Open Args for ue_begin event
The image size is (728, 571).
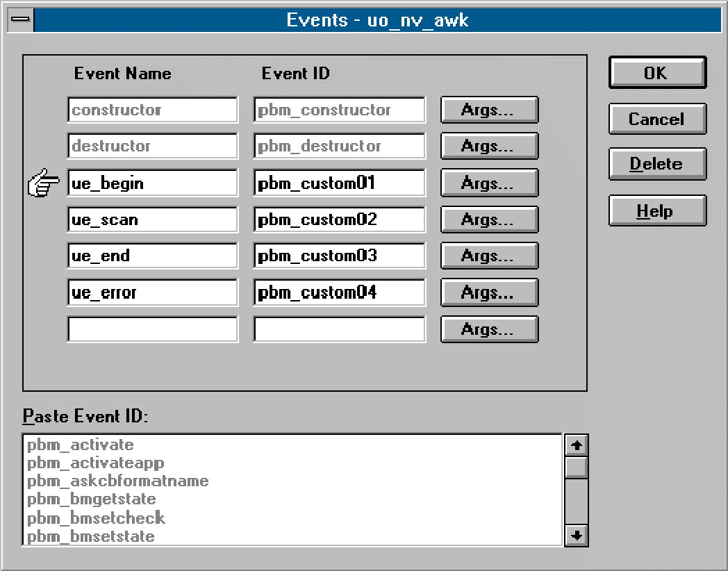pyautogui.click(x=489, y=183)
